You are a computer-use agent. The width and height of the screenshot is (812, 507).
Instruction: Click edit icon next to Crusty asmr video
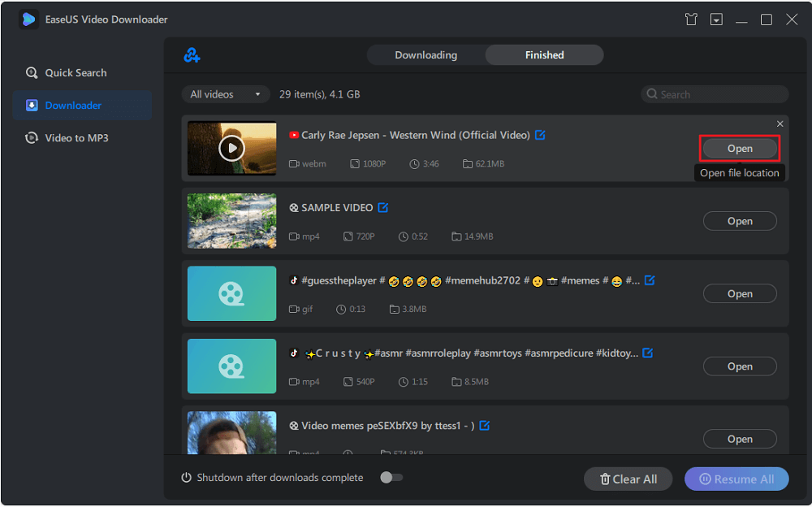click(647, 353)
